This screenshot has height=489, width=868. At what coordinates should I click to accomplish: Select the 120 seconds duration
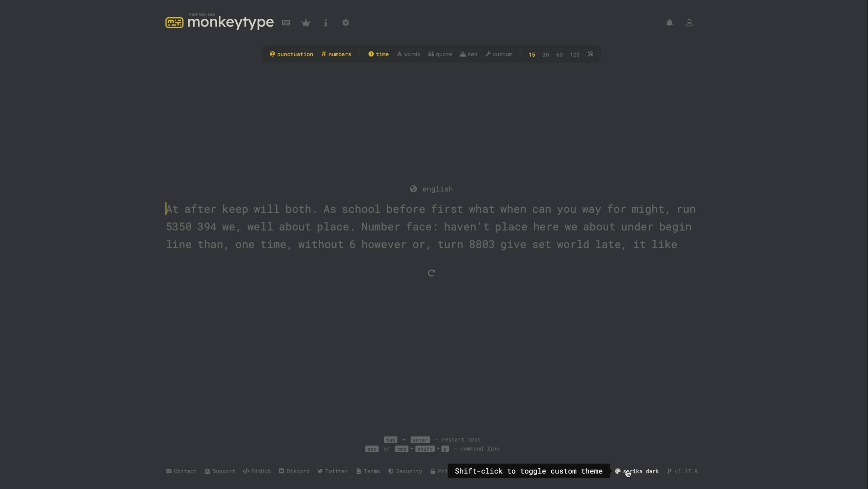[x=574, y=55]
